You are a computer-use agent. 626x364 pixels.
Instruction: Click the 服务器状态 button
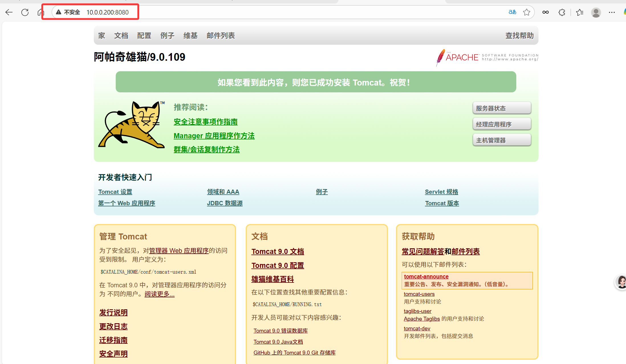502,108
